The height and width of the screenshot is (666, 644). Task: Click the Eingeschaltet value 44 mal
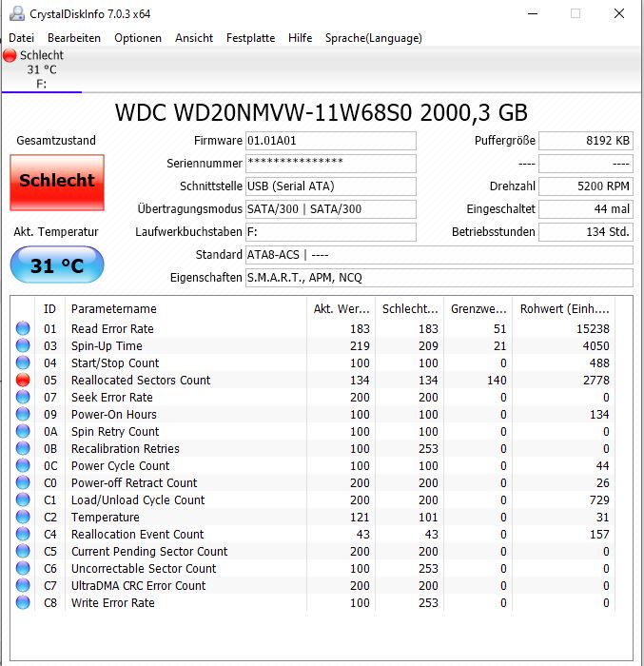(586, 209)
